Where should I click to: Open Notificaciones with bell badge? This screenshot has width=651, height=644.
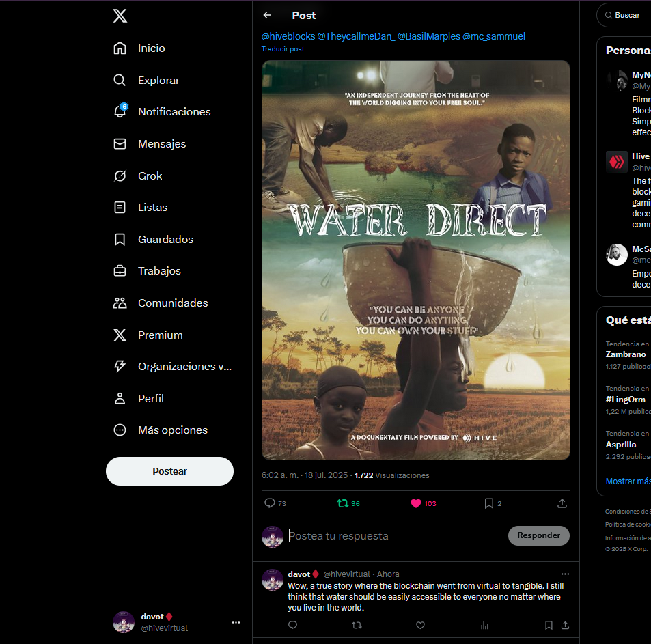(163, 111)
